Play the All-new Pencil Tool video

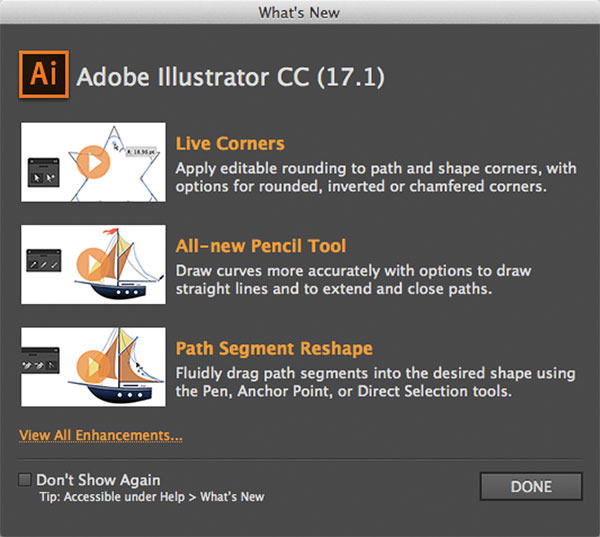point(93,263)
